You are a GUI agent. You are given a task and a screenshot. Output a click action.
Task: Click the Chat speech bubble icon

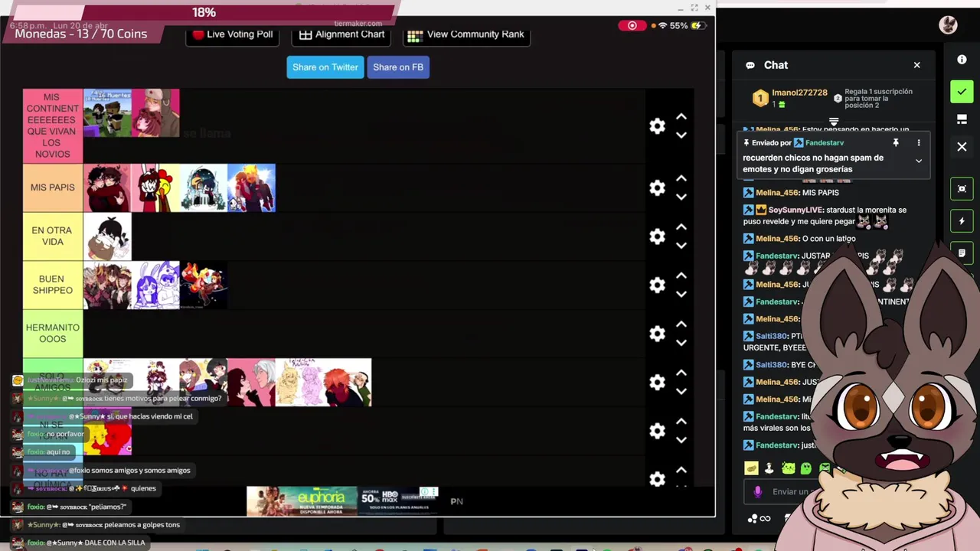coord(750,65)
